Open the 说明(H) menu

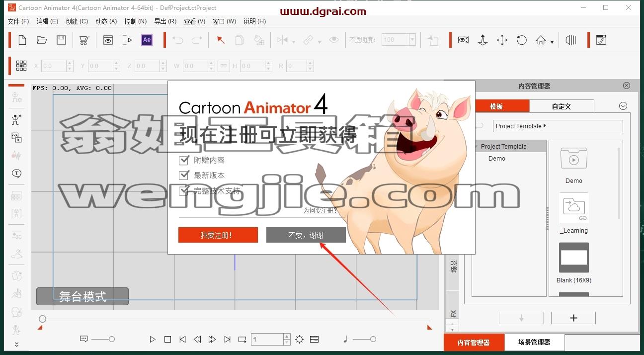(x=254, y=21)
